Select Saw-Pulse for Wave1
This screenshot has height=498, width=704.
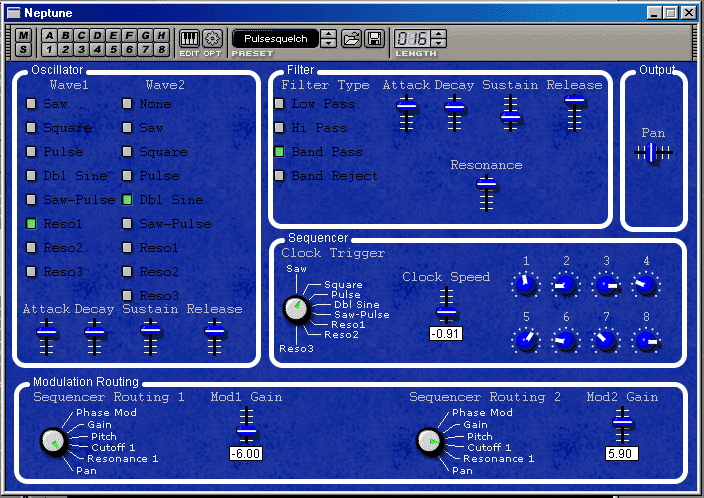[31, 199]
